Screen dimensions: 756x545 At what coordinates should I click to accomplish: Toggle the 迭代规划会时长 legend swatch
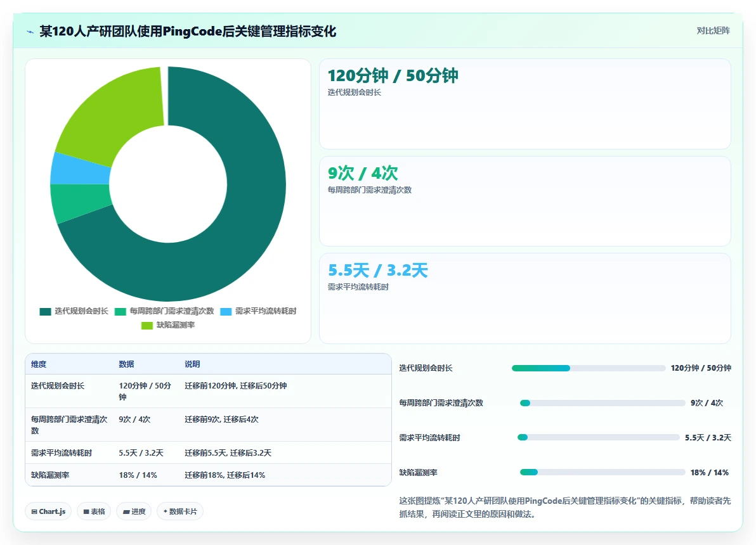[x=45, y=312]
